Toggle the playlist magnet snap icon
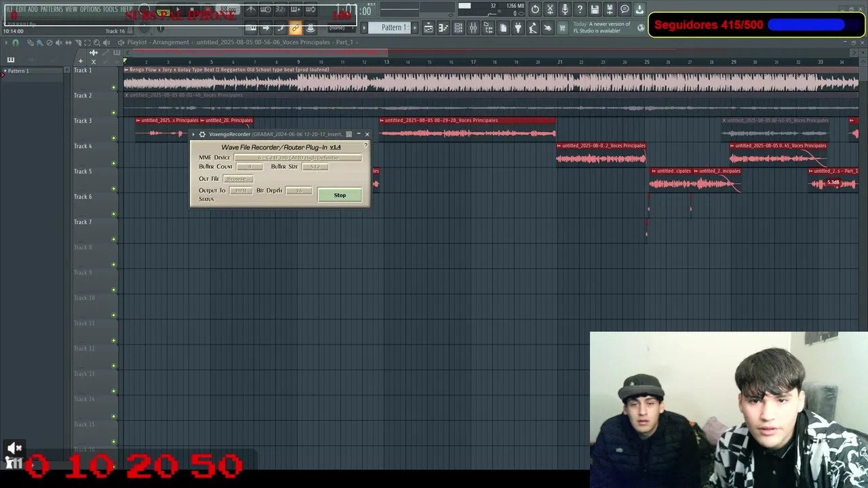Screen dimensions: 868x488 tap(16, 43)
